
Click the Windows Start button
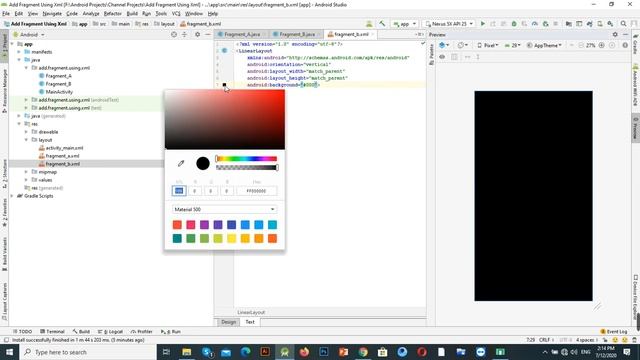click(9, 352)
